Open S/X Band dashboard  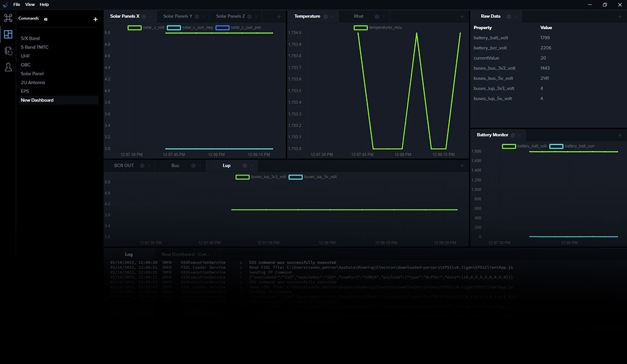point(30,39)
